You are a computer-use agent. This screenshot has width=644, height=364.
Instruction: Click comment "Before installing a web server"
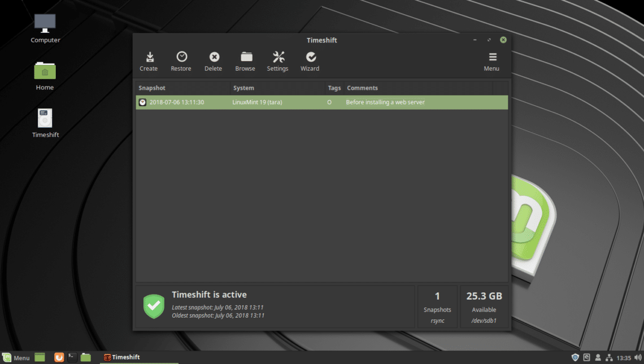click(385, 102)
